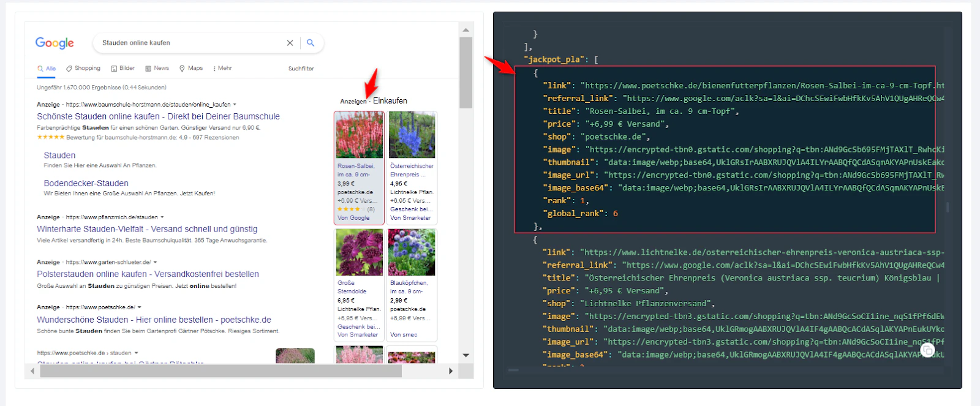Click the Österreichischer Ehrenpreis product image
This screenshot has width=980, height=406.
(x=412, y=135)
